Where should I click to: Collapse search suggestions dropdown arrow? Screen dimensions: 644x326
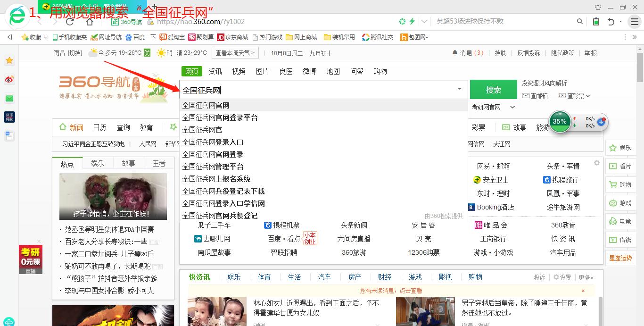459,90
